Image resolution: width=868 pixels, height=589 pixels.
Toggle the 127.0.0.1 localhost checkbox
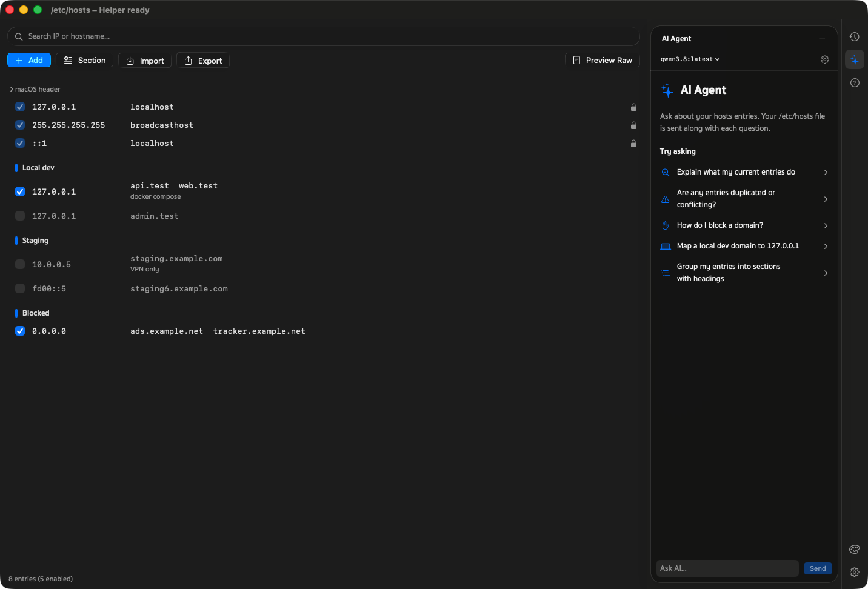pyautogui.click(x=20, y=107)
